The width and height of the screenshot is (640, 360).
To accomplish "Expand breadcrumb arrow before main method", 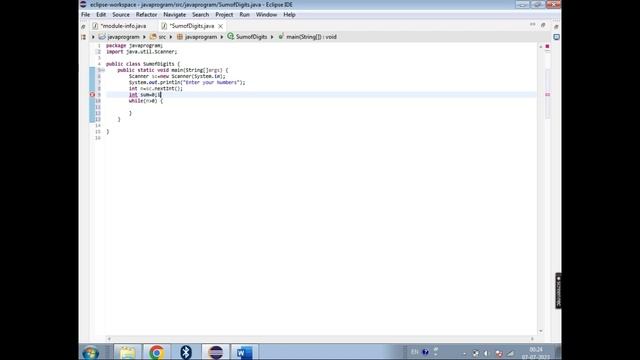I will click(x=272, y=37).
